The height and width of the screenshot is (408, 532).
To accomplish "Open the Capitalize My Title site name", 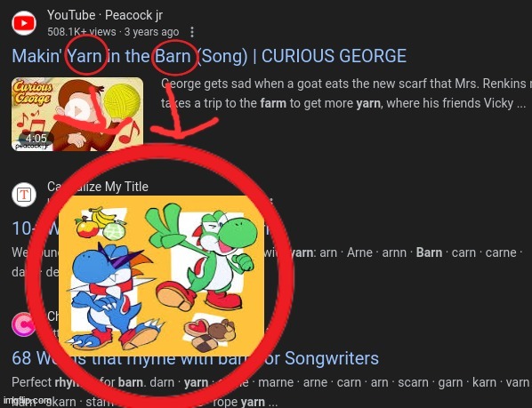I will point(98,187).
